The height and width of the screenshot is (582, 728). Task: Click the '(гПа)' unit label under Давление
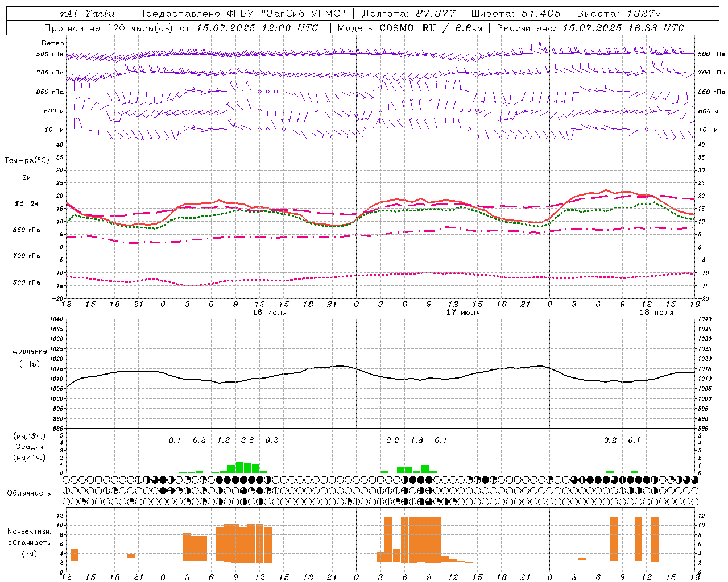(30, 364)
